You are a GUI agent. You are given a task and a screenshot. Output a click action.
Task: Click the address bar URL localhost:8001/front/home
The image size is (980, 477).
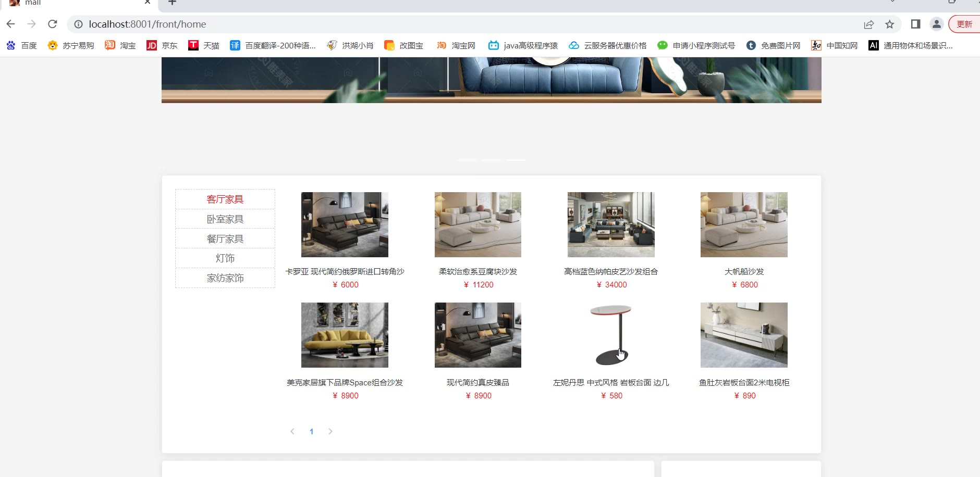148,24
